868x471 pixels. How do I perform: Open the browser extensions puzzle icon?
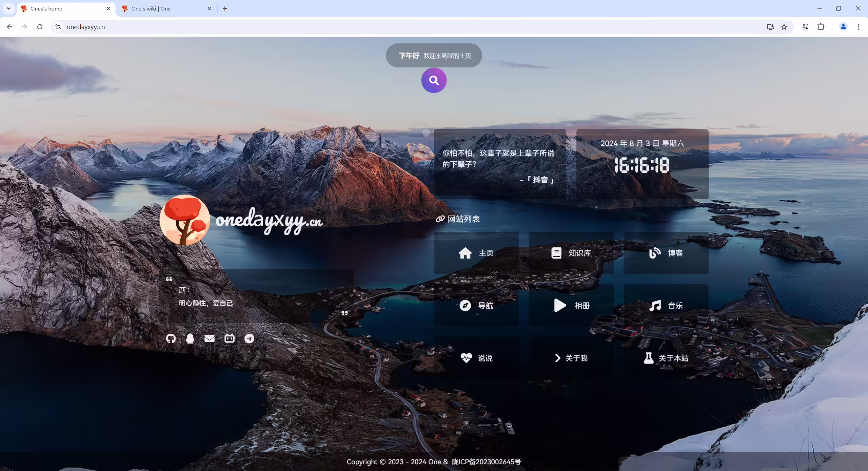(x=821, y=27)
